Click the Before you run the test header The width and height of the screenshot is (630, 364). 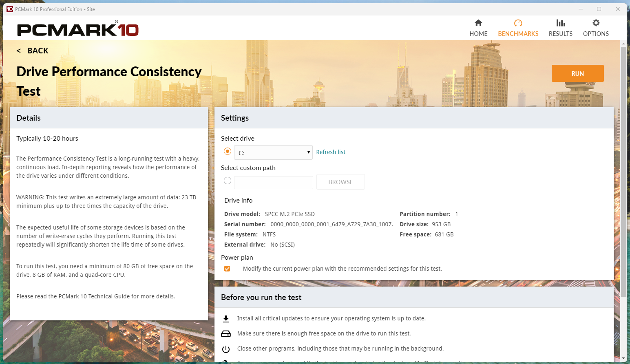tap(414, 297)
